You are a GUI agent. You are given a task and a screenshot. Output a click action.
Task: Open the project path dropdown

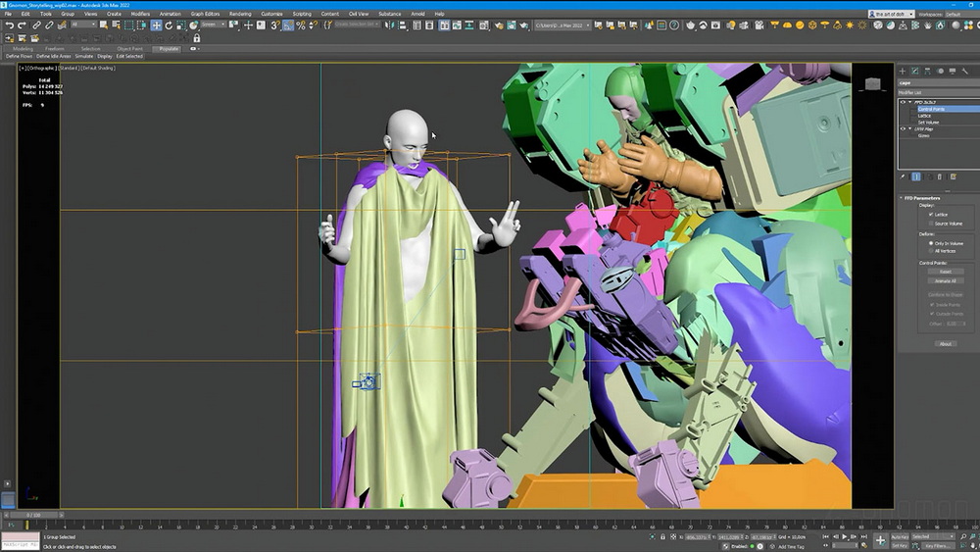[x=563, y=25]
